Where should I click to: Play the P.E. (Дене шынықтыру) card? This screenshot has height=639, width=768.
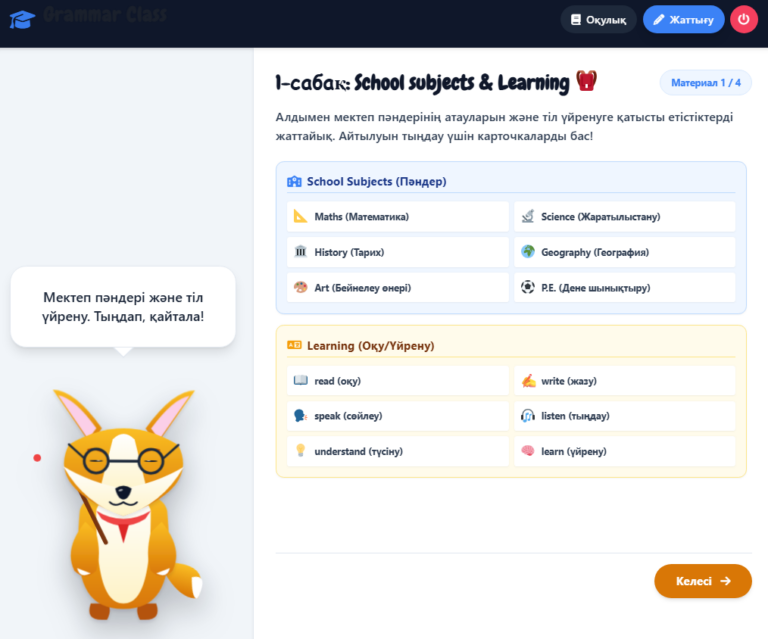[x=624, y=287]
